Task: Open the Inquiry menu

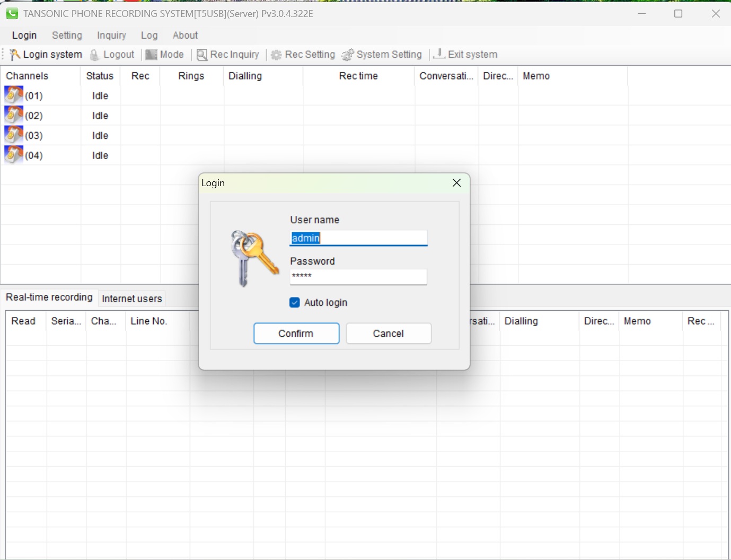Action: click(x=111, y=36)
